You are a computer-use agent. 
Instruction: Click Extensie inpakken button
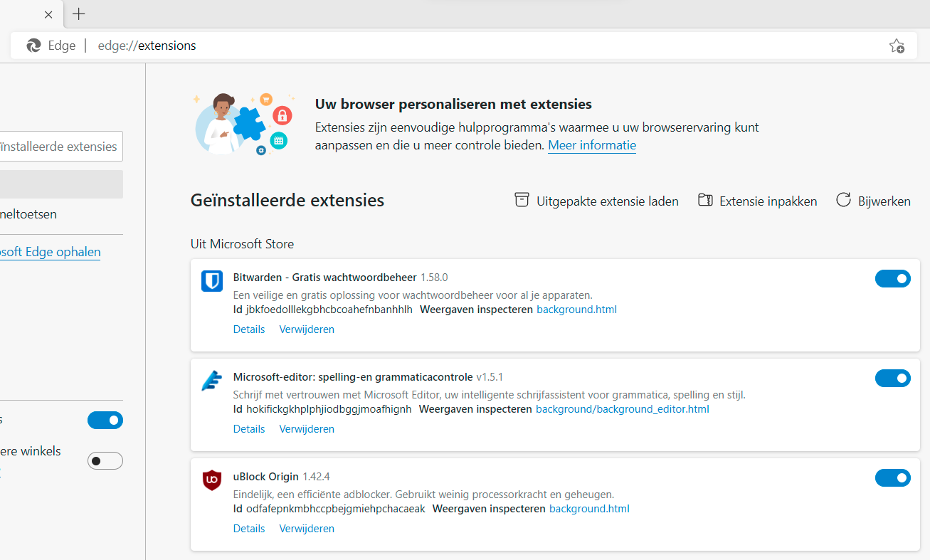coord(757,201)
